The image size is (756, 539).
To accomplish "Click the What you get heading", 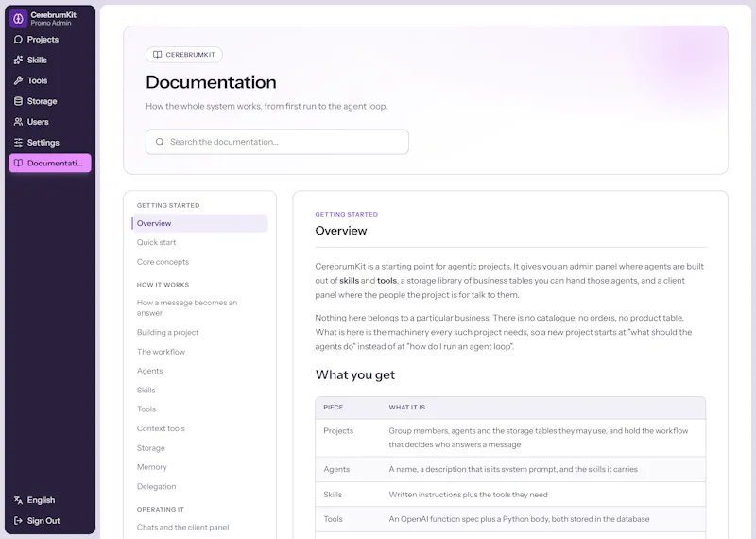I will click(x=355, y=374).
